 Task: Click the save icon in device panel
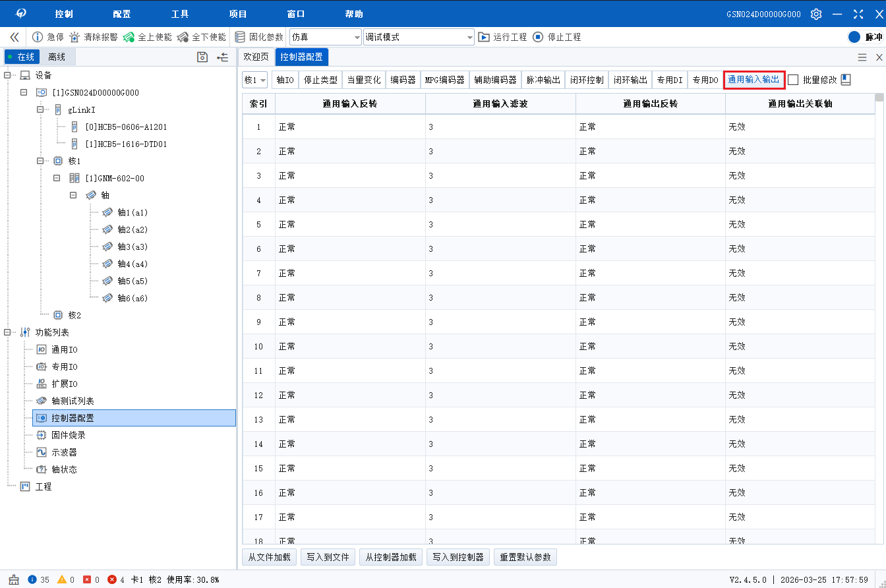pyautogui.click(x=202, y=57)
